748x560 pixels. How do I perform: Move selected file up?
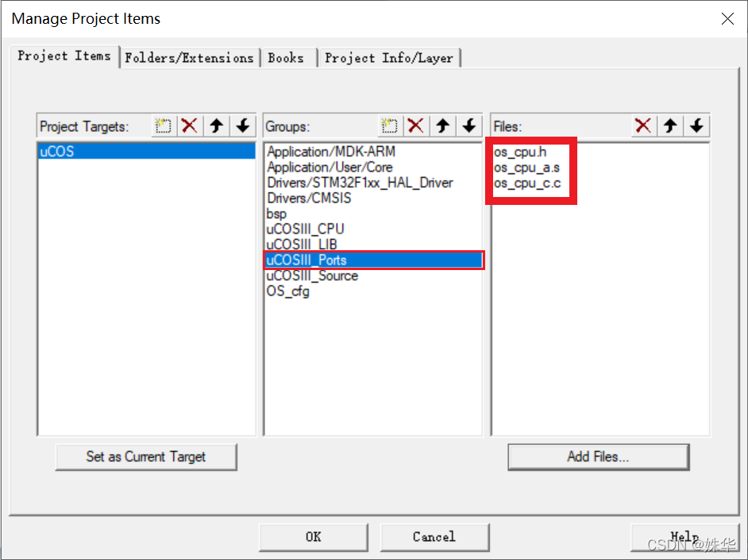[x=670, y=126]
